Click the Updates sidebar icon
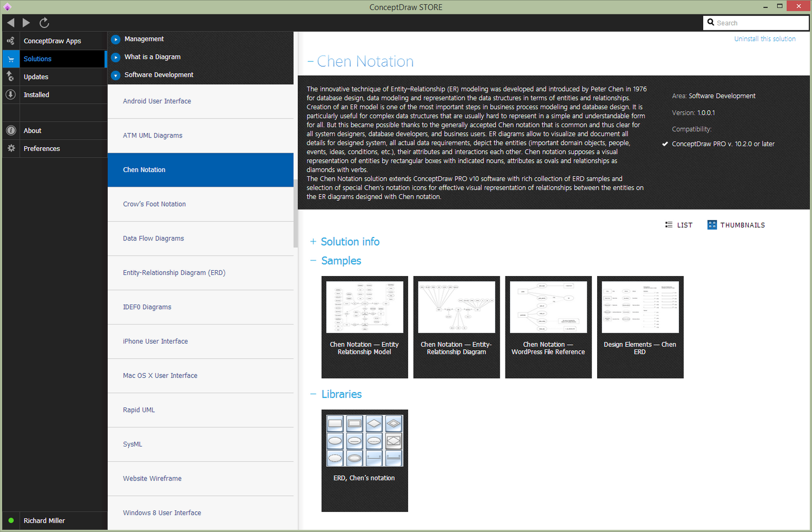 (10, 76)
